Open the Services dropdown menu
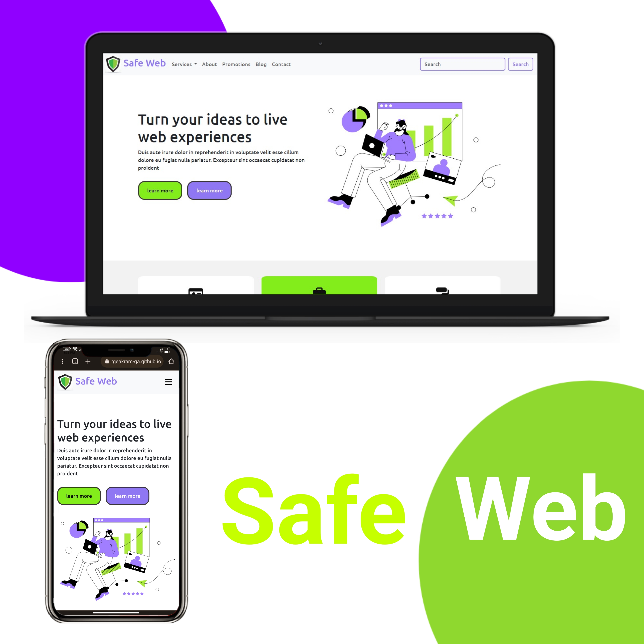This screenshot has height=644, width=644. pyautogui.click(x=183, y=64)
